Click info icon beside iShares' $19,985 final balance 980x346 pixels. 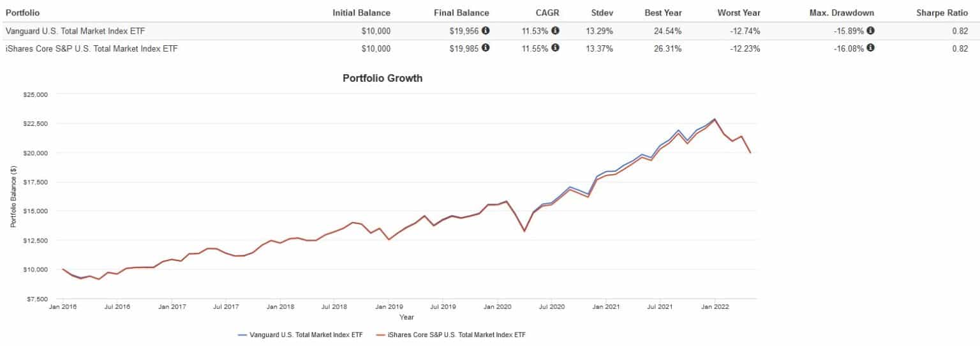coord(486,48)
